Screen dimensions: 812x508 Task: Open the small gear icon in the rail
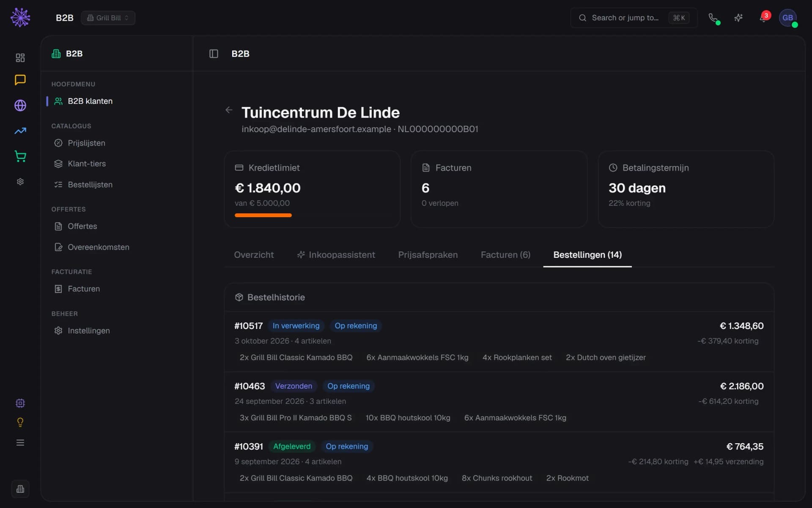pyautogui.click(x=20, y=182)
